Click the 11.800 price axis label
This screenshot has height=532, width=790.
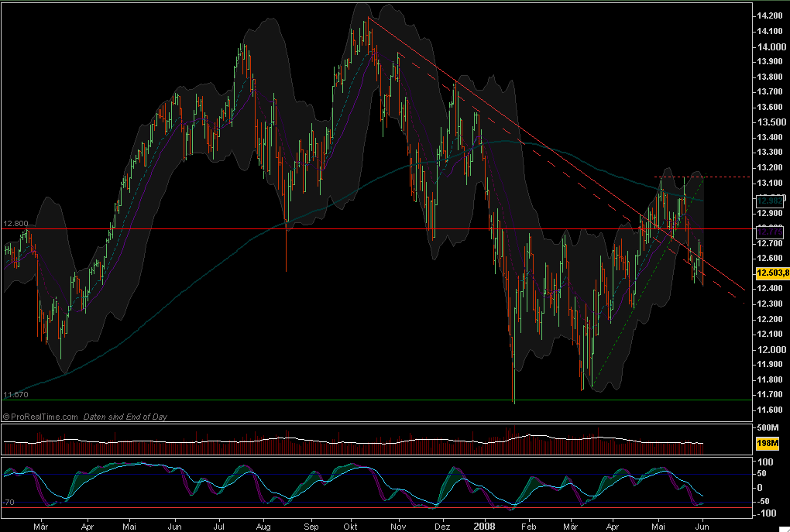[x=770, y=380]
